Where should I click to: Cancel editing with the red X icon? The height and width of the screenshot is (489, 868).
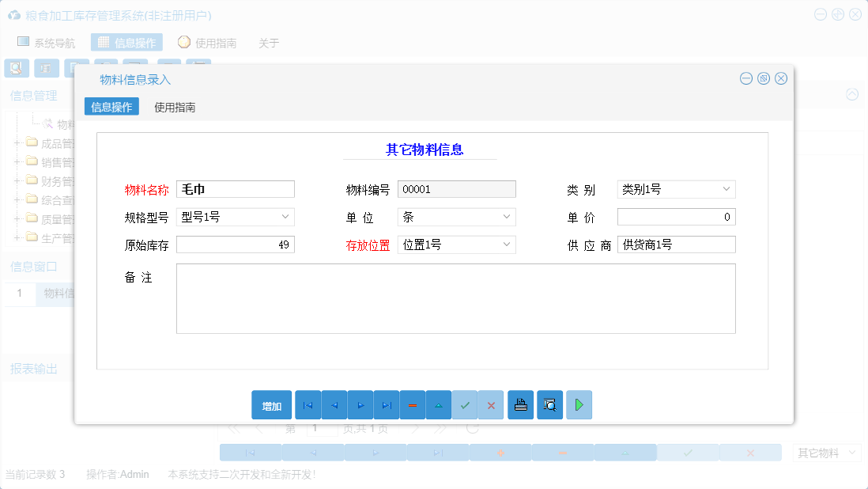490,404
